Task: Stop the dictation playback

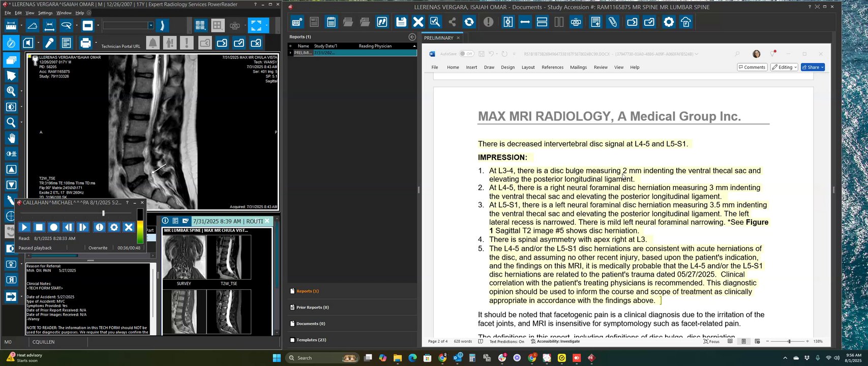Action: pos(39,227)
